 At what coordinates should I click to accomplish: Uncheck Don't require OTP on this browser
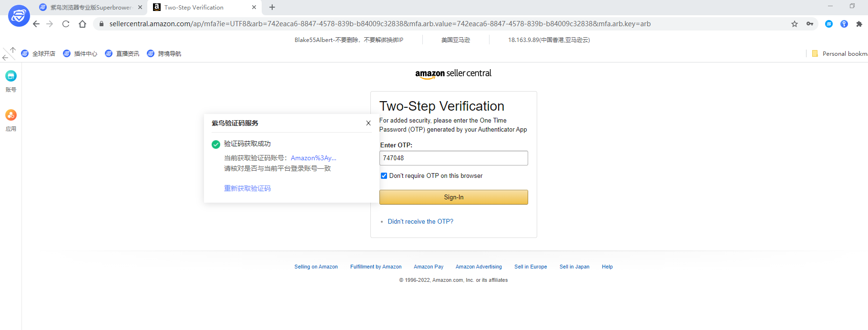click(384, 176)
